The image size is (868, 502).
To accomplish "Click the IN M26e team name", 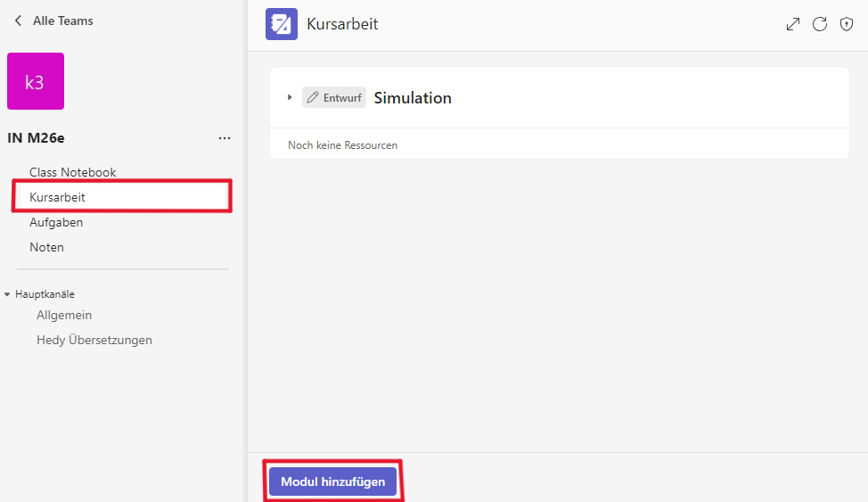I will pos(36,138).
